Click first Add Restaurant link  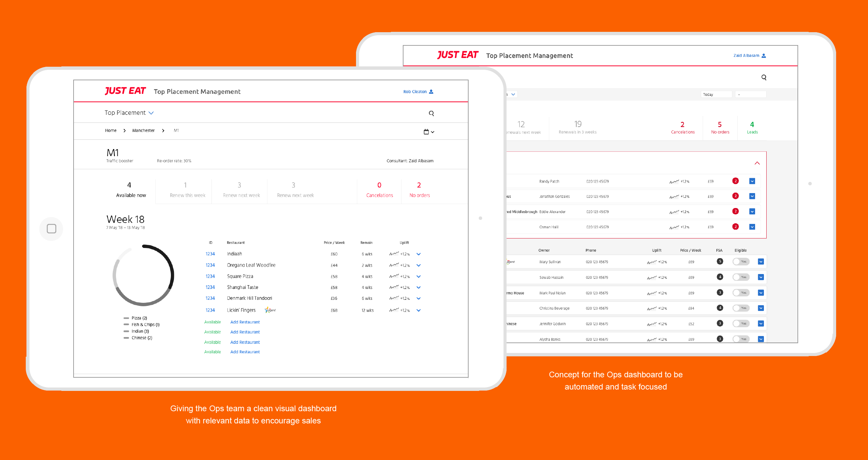(x=245, y=322)
